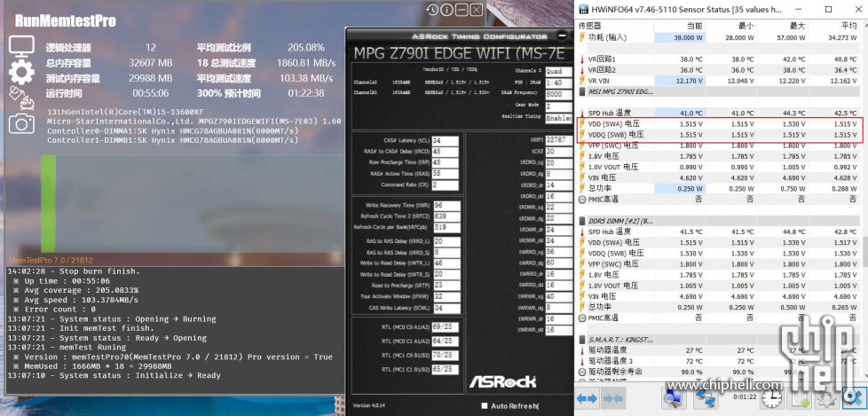Click the tCKE 30 field
Screen dimensions: 868x416
pos(558,151)
